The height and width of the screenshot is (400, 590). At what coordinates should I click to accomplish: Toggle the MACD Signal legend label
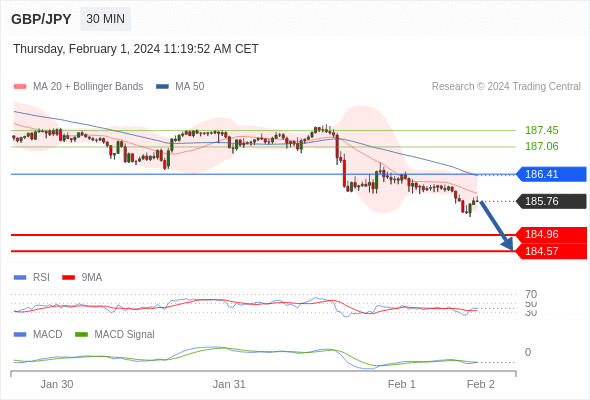(x=125, y=335)
